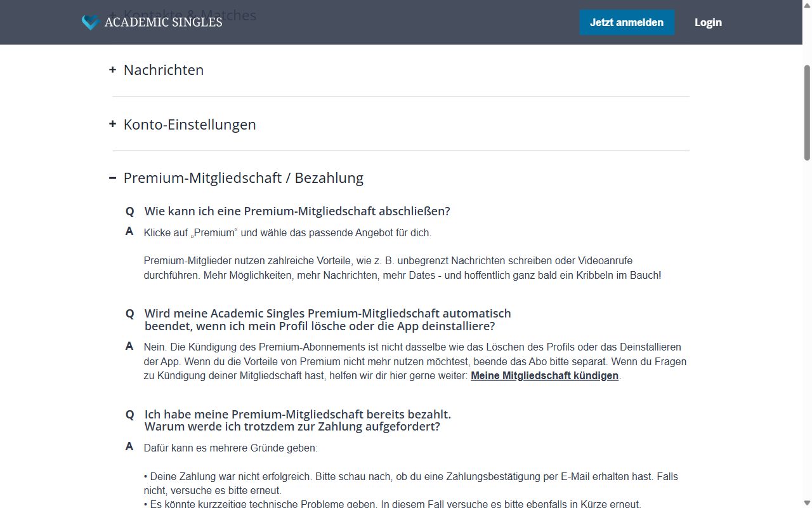Click the 'Dafür kann es mehrere Gründe geben:' text

point(230,448)
